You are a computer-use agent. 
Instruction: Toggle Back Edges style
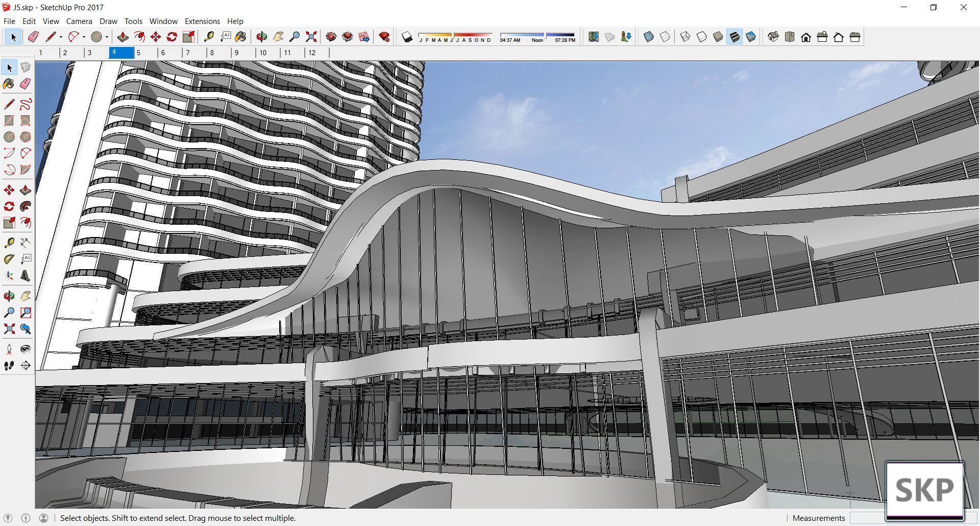tap(665, 37)
